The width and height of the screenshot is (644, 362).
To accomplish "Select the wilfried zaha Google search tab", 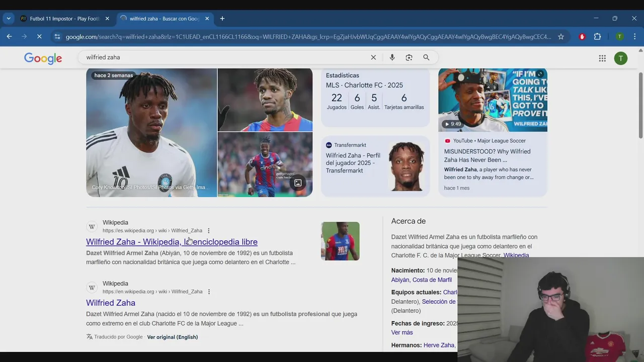I will 165,19.
